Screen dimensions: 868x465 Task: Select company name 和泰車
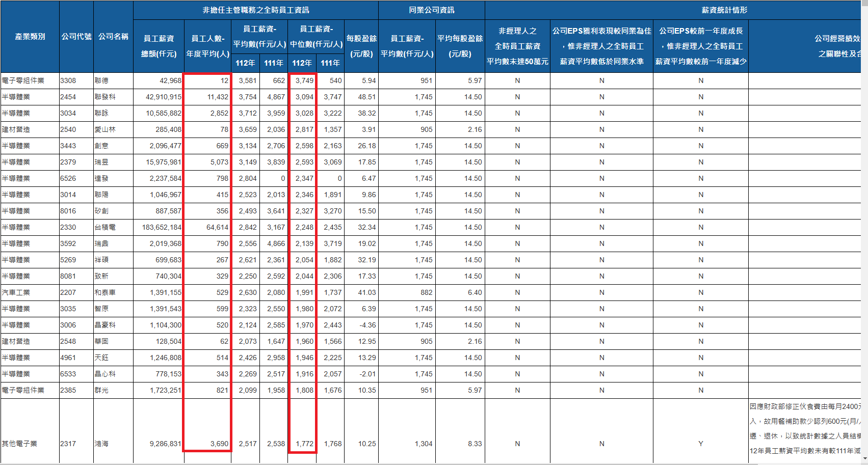point(105,292)
